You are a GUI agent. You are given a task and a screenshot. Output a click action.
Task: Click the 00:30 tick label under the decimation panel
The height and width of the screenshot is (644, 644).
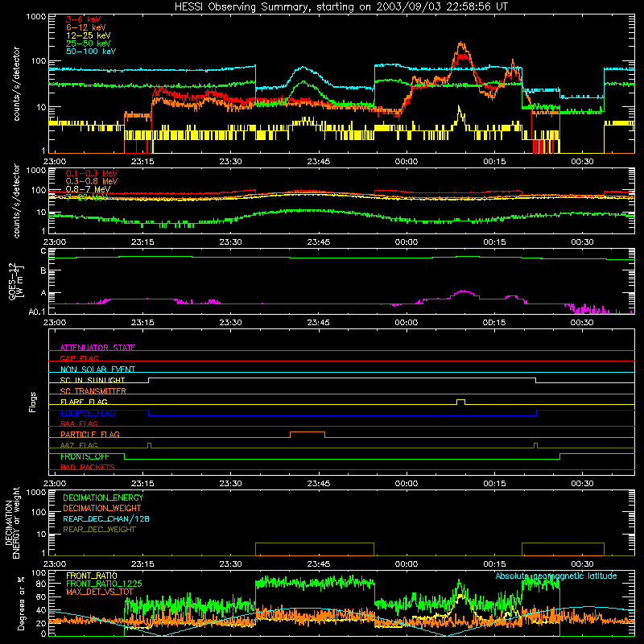click(x=582, y=564)
